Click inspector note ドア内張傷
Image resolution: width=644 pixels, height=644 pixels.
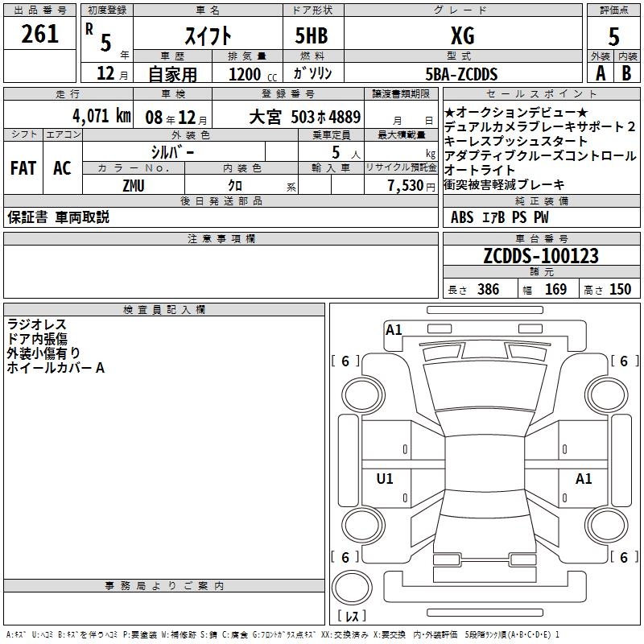point(37,339)
